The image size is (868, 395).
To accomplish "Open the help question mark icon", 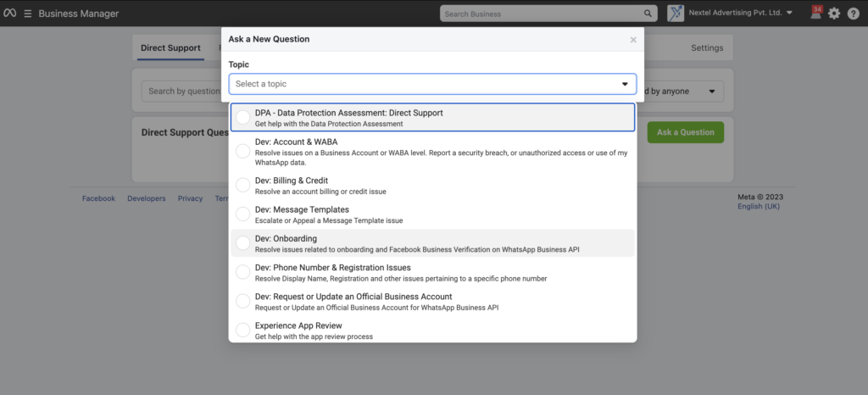I will [x=853, y=14].
